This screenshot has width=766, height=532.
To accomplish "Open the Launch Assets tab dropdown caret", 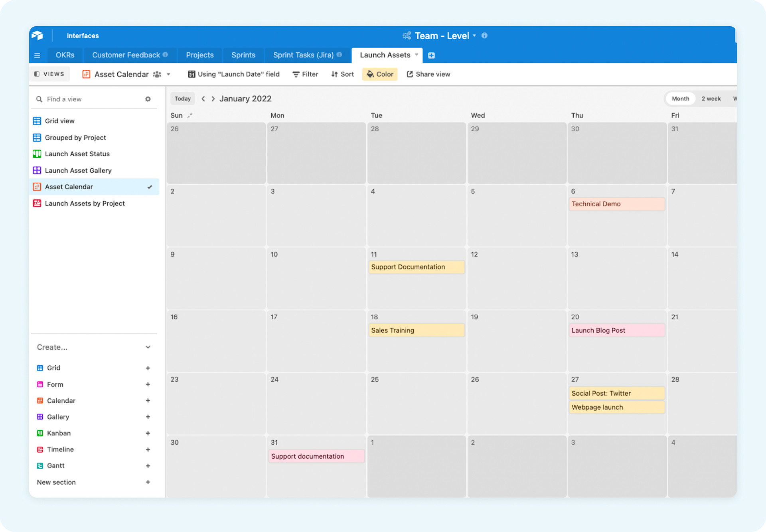I will [x=417, y=55].
